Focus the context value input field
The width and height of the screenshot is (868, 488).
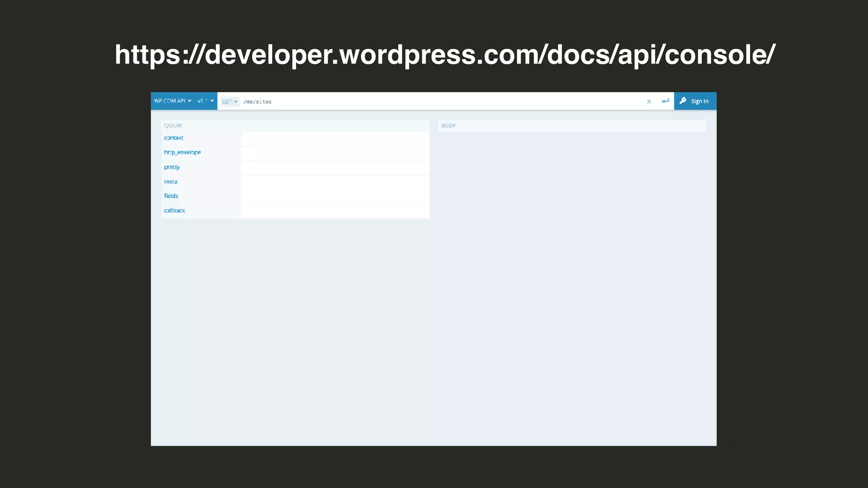(335, 139)
